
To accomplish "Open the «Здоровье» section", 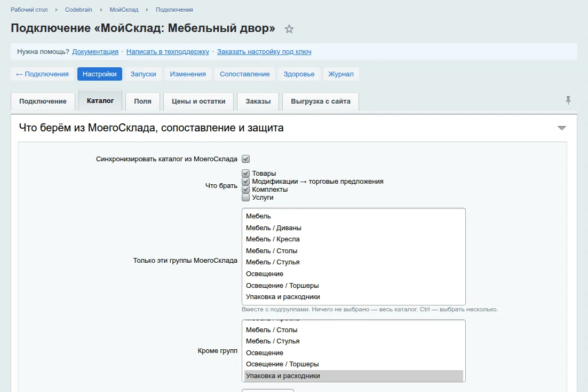I will tap(299, 74).
